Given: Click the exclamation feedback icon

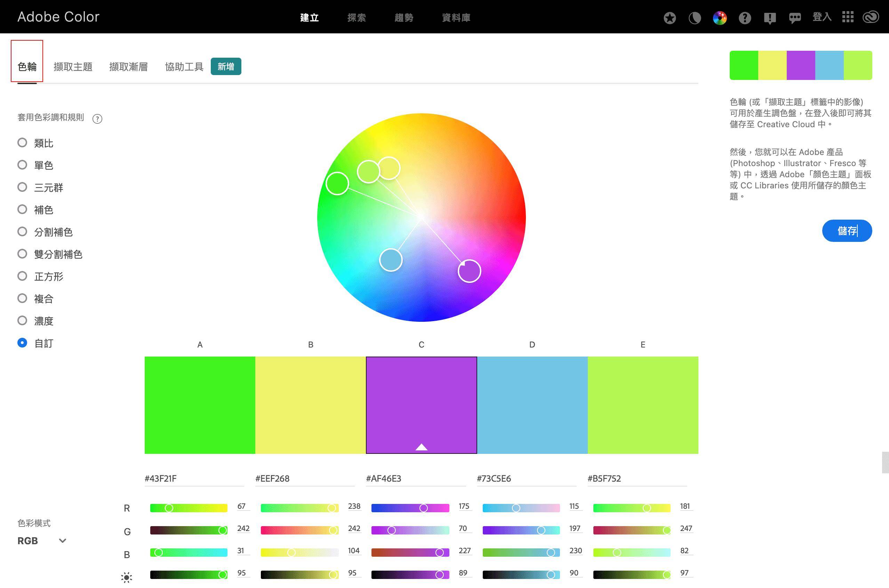Looking at the screenshot, I should [x=770, y=18].
